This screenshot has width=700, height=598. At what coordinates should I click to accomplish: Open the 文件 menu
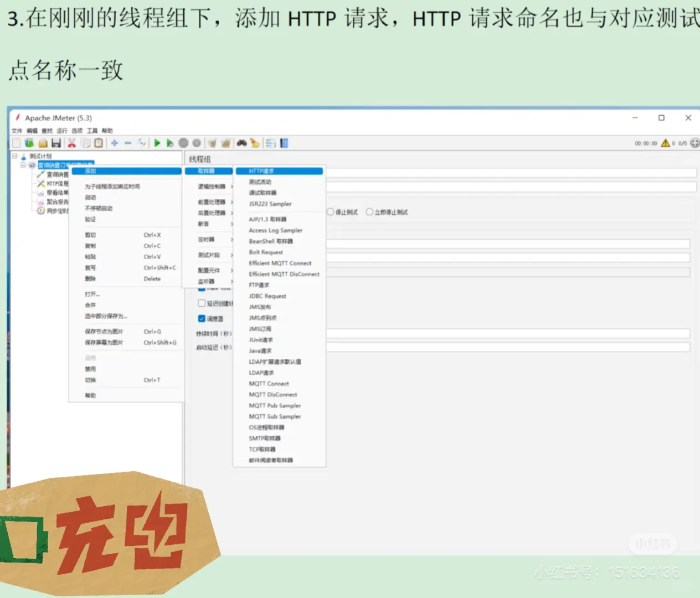pyautogui.click(x=17, y=131)
